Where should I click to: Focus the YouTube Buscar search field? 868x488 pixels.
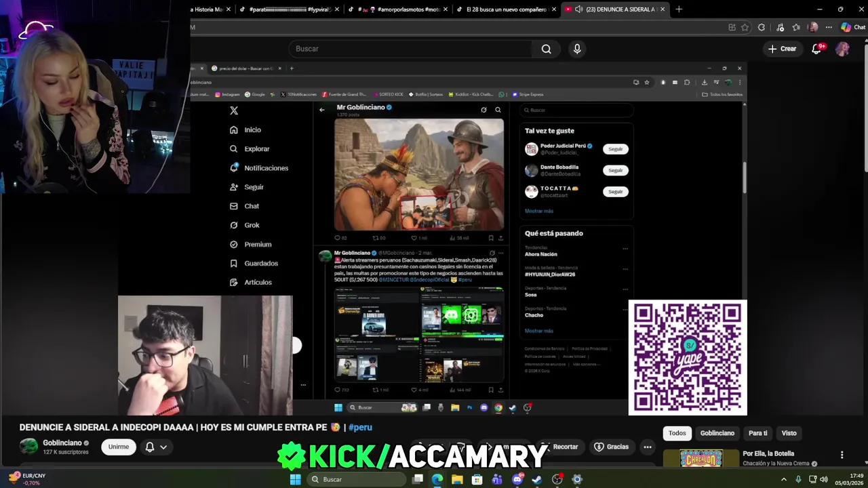(411, 49)
